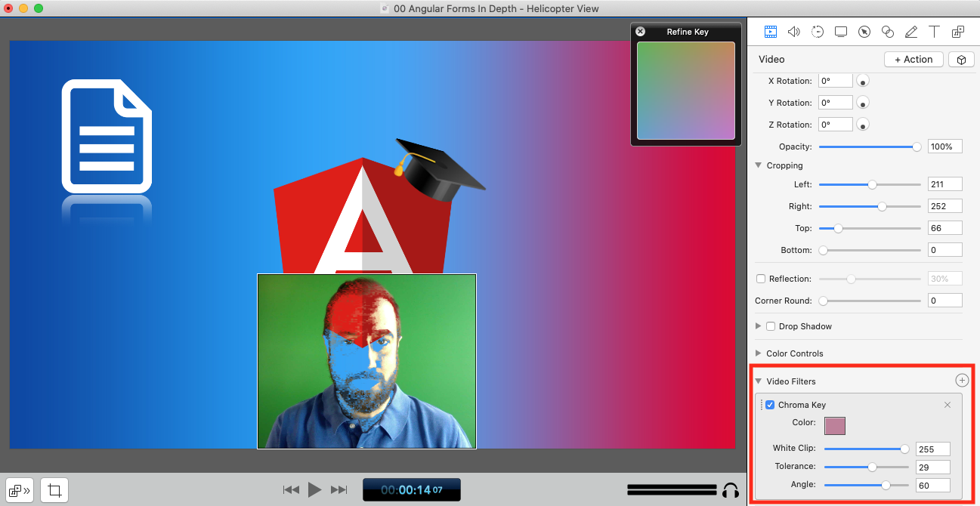Click the Cropping Top slider
Viewport: 980px width, 506px height.
coord(870,228)
